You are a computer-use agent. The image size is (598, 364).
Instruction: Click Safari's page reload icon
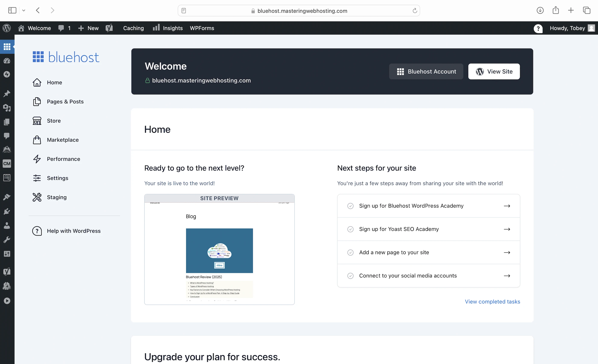point(415,11)
